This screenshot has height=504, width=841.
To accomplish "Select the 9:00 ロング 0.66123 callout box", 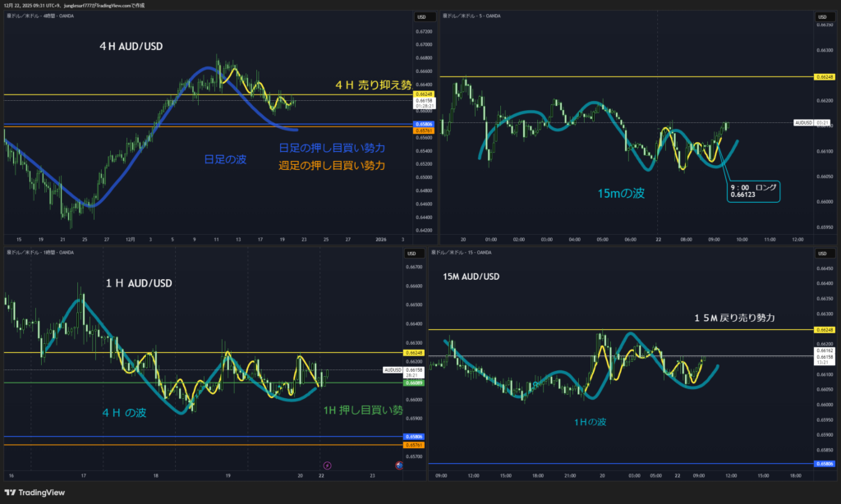I will [751, 191].
